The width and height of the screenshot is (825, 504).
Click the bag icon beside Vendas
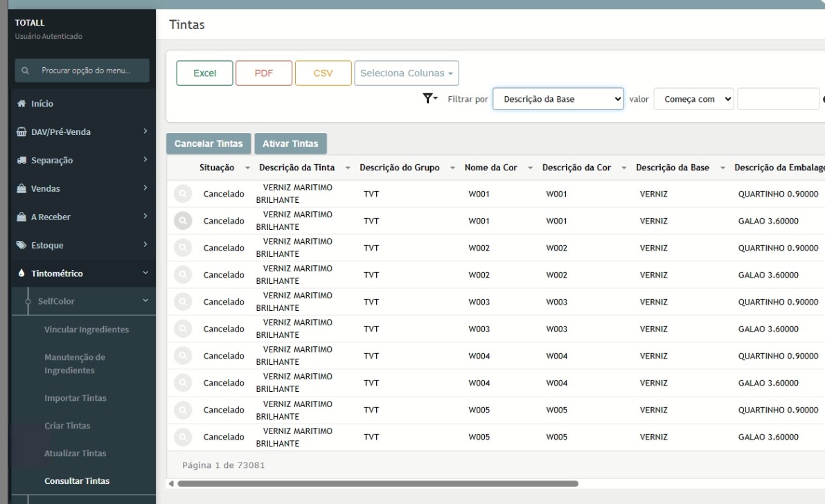coord(21,188)
